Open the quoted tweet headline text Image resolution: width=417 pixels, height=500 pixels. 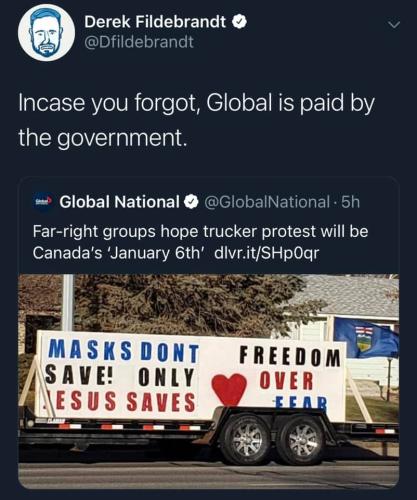(200, 242)
